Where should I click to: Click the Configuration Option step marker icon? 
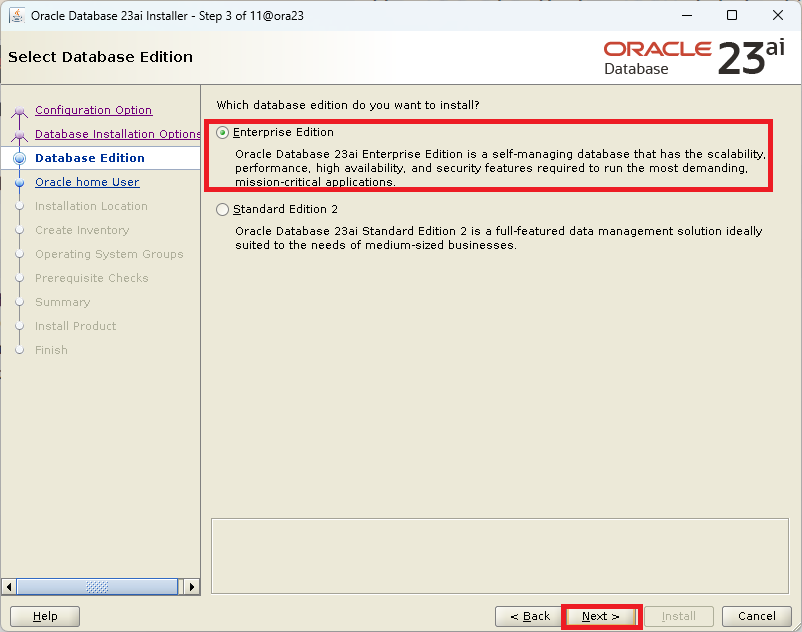[x=19, y=111]
